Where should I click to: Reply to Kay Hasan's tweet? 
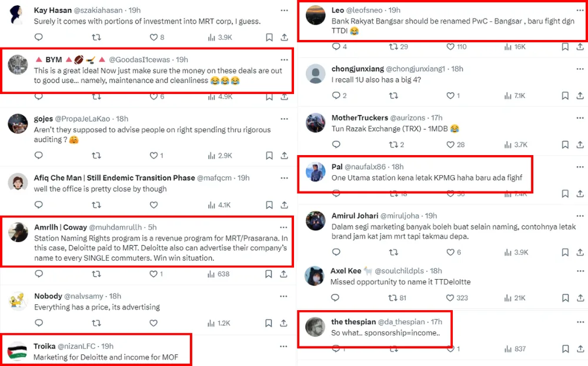coord(39,37)
